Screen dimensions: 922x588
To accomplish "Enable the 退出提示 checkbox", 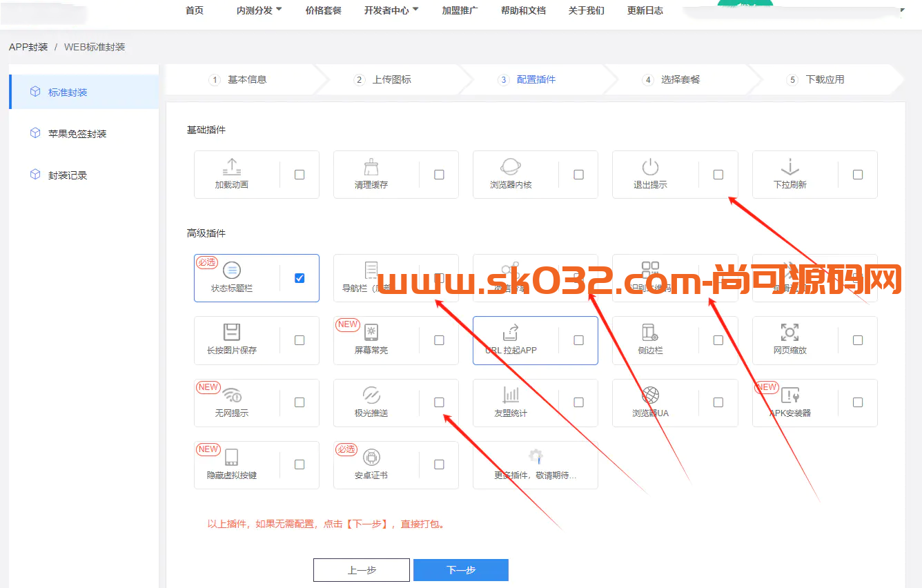I will [x=718, y=175].
